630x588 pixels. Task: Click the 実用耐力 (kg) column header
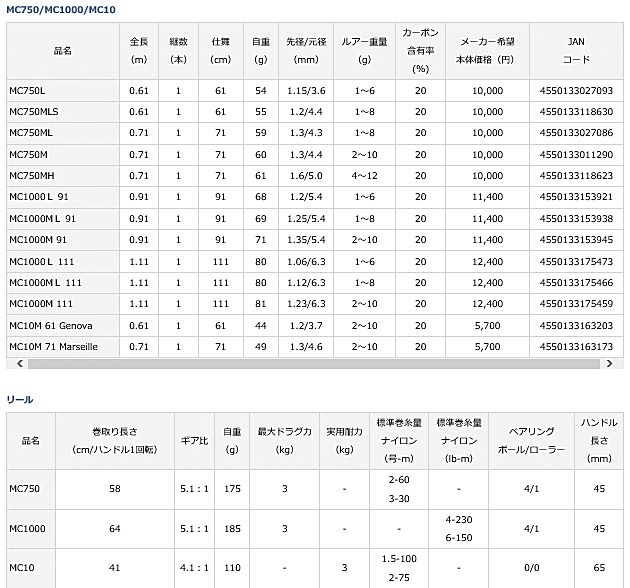click(344, 441)
